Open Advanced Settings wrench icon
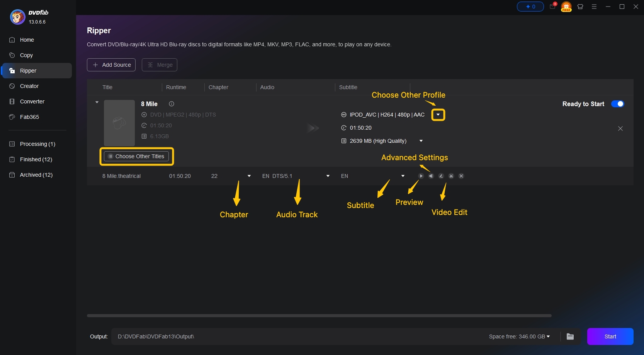This screenshot has width=644, height=355. coord(431,176)
